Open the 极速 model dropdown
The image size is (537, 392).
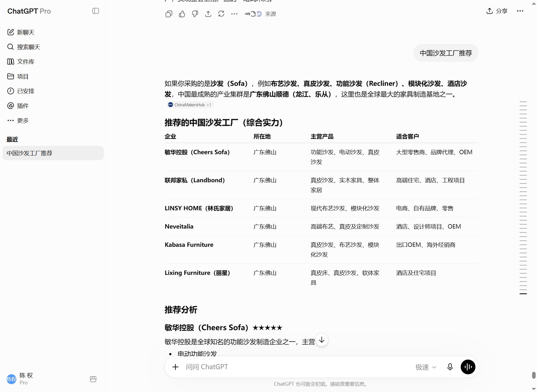[426, 367]
